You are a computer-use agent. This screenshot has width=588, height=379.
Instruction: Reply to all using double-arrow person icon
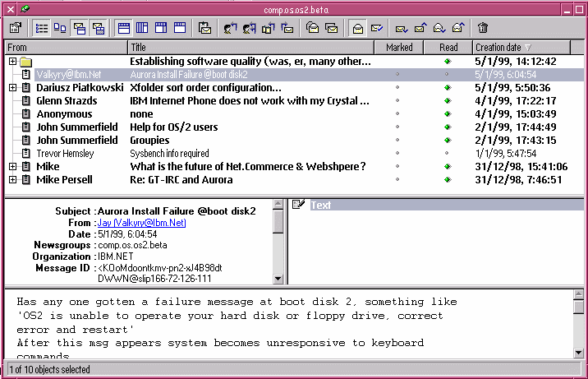point(249,28)
